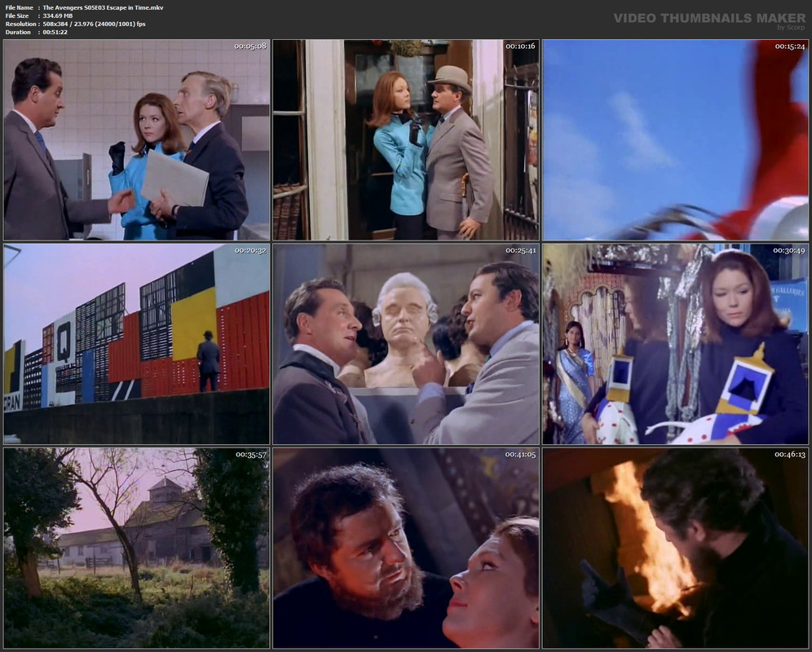Select the timestamp 00:30:49 label
The width and height of the screenshot is (812, 652).
coord(788,250)
